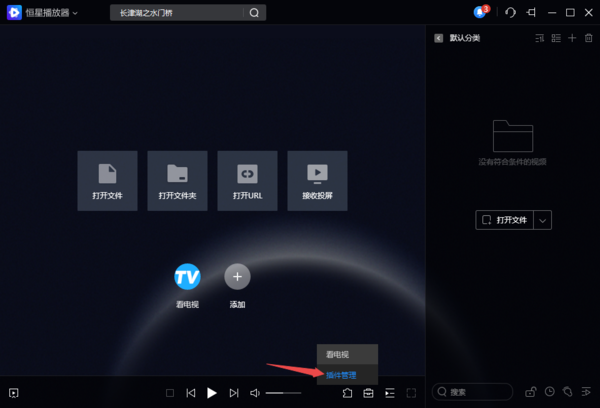
Task: Toggle the pin window on top icon
Action: (531, 13)
